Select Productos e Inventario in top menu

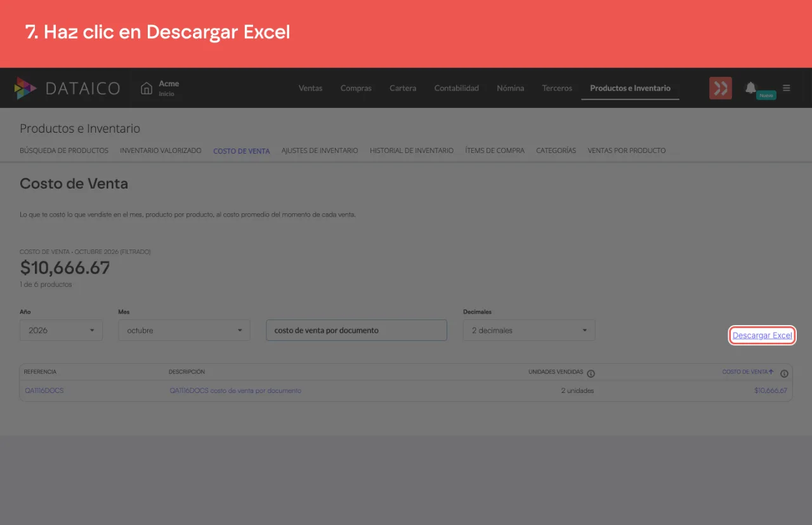(630, 88)
